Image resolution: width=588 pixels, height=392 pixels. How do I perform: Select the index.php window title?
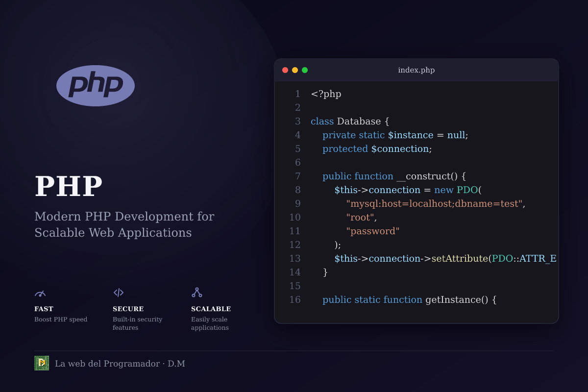pyautogui.click(x=416, y=70)
